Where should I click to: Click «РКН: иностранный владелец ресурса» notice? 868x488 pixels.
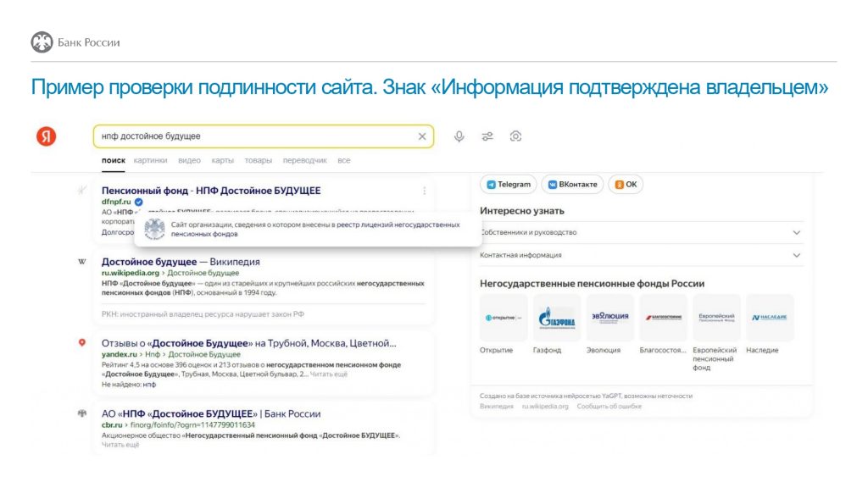coord(203,314)
